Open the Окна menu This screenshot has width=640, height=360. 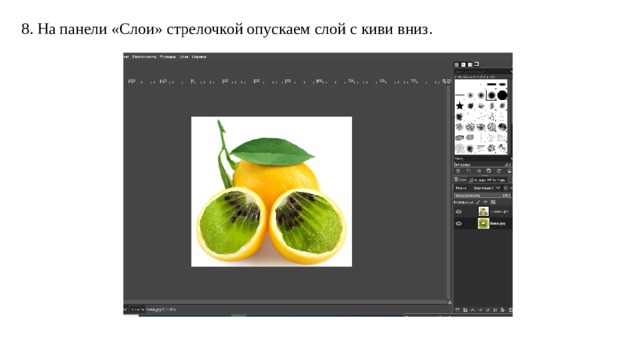pos(184,57)
